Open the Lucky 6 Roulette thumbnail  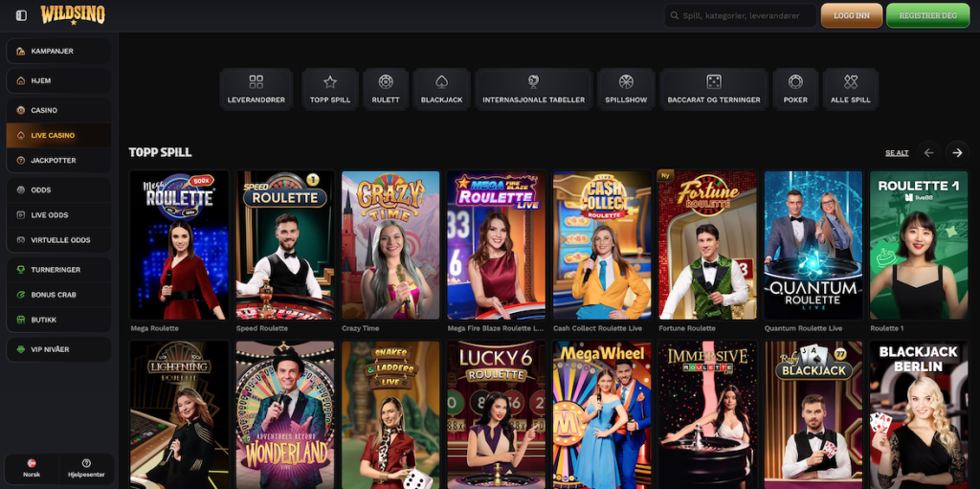pos(497,414)
